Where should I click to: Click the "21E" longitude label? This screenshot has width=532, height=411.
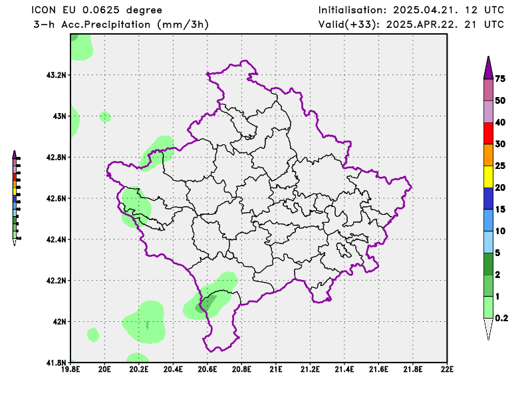[276, 369]
